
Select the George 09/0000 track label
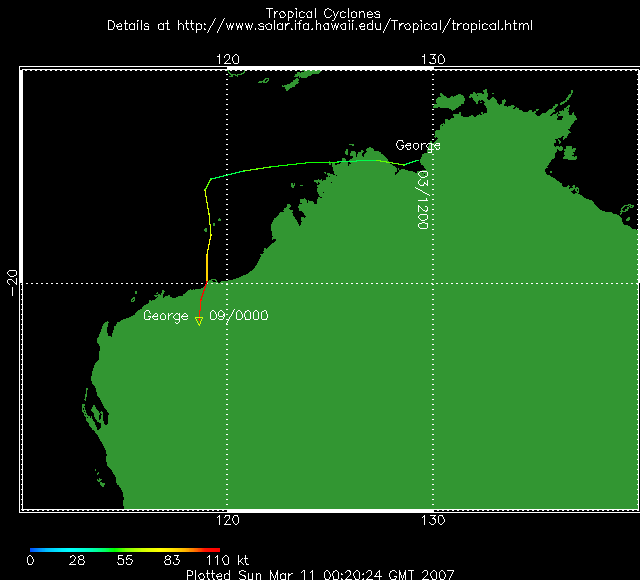pos(205,316)
